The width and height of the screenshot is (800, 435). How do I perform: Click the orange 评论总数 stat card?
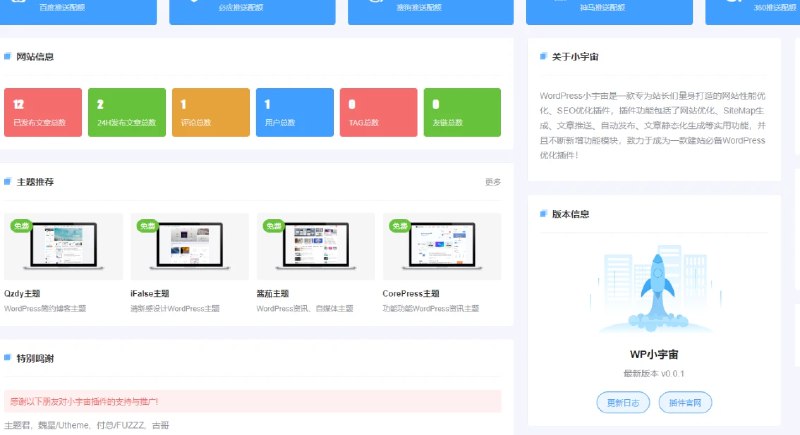[x=210, y=112]
